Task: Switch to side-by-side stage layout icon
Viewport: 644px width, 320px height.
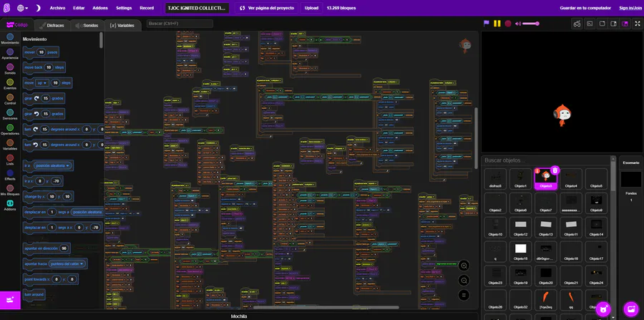Action: pyautogui.click(x=614, y=24)
